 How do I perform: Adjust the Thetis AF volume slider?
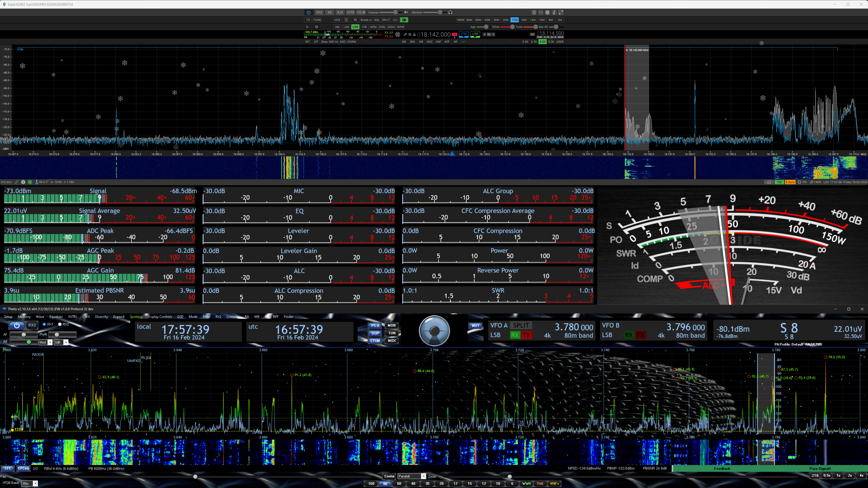24,334
